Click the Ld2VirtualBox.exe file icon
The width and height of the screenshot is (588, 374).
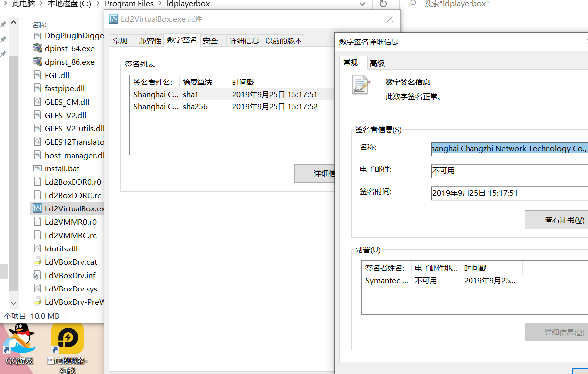point(38,208)
